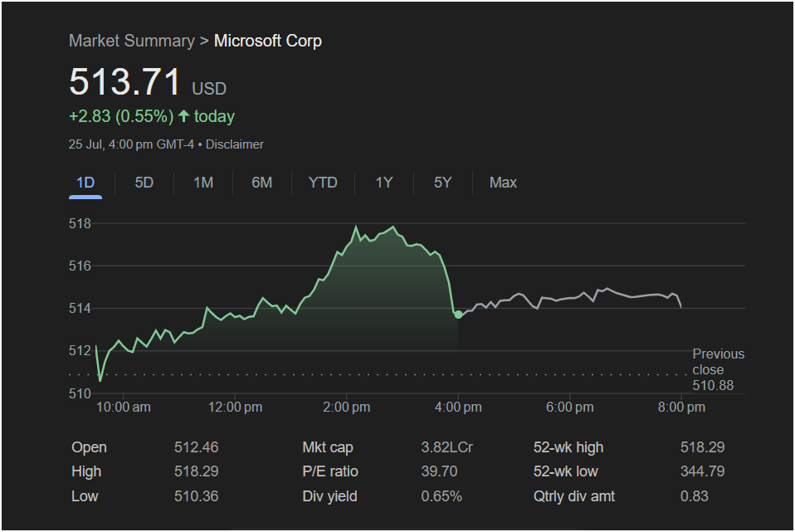
Task: Select the YTD tab
Action: 323,183
